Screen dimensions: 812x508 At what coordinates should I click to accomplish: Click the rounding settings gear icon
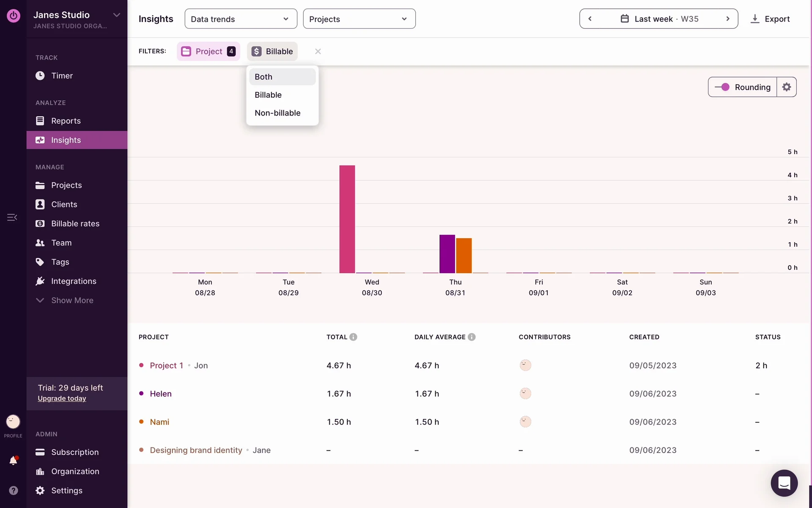(786, 87)
